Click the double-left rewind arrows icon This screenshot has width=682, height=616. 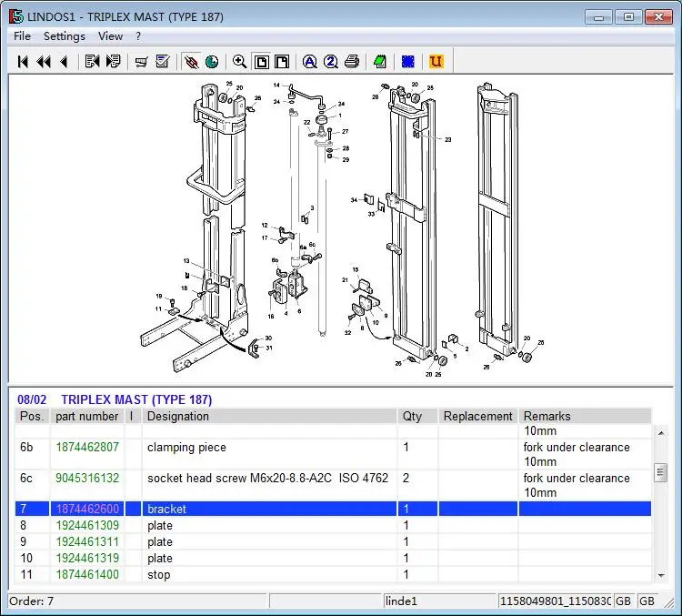[x=44, y=61]
